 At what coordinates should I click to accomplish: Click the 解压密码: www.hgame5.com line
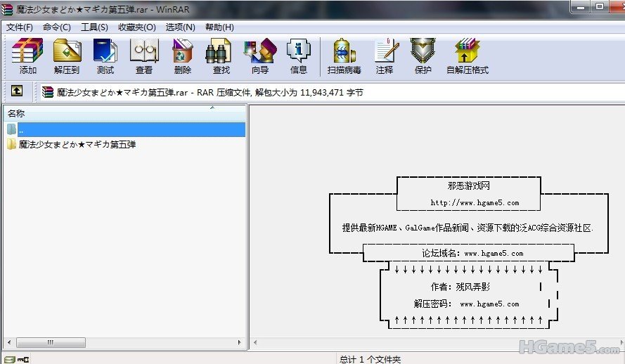pyautogui.click(x=466, y=304)
